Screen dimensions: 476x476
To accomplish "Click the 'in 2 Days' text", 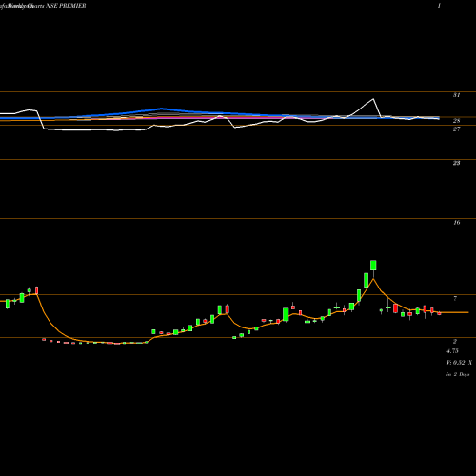I will 458,374.
